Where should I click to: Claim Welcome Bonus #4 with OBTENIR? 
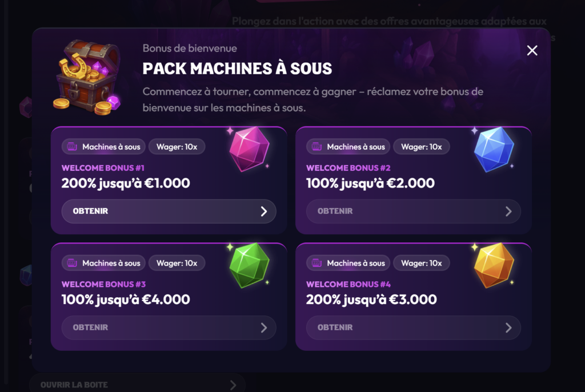(x=413, y=328)
